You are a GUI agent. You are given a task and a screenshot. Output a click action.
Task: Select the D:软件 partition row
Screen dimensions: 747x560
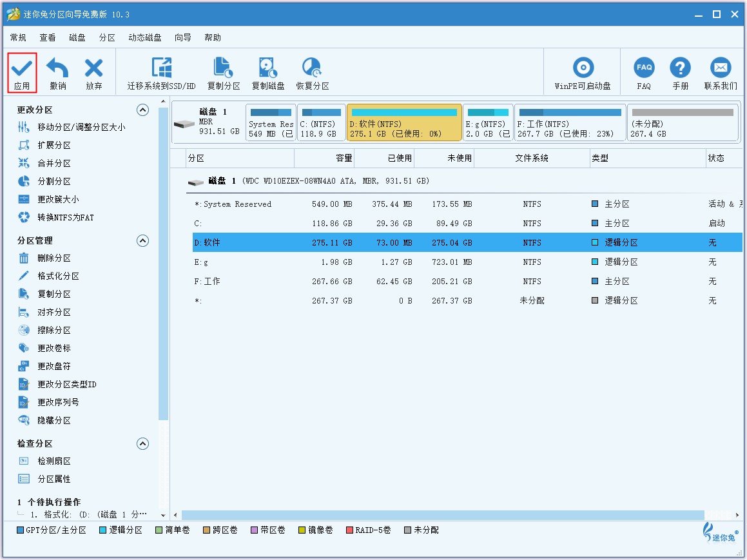point(467,243)
